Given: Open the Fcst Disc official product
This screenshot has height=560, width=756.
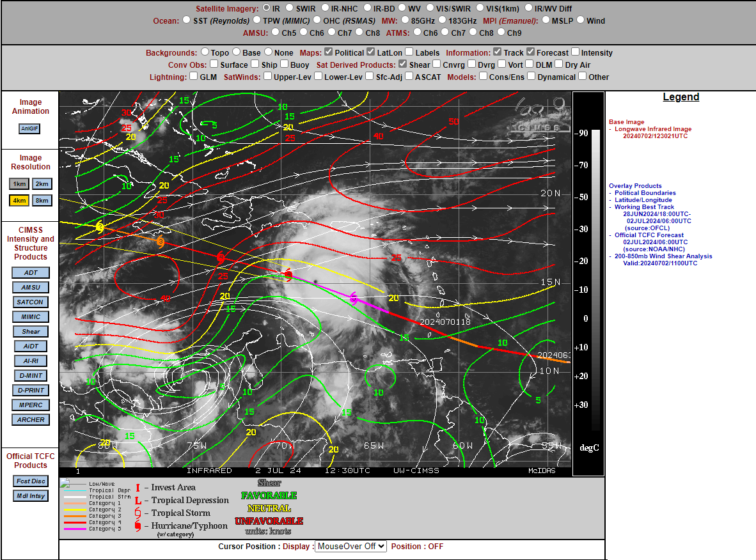Looking at the screenshot, I should click(x=30, y=481).
